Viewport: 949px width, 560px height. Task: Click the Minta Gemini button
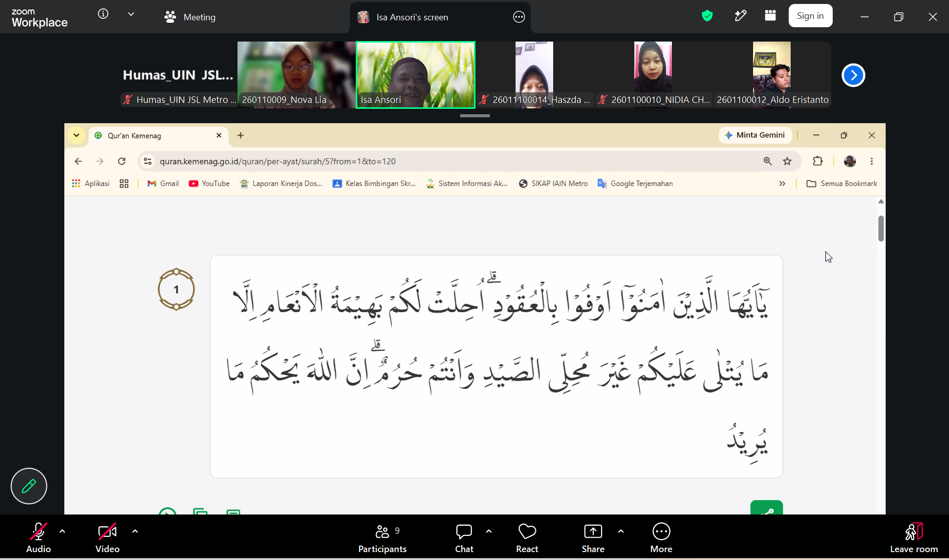coord(755,135)
